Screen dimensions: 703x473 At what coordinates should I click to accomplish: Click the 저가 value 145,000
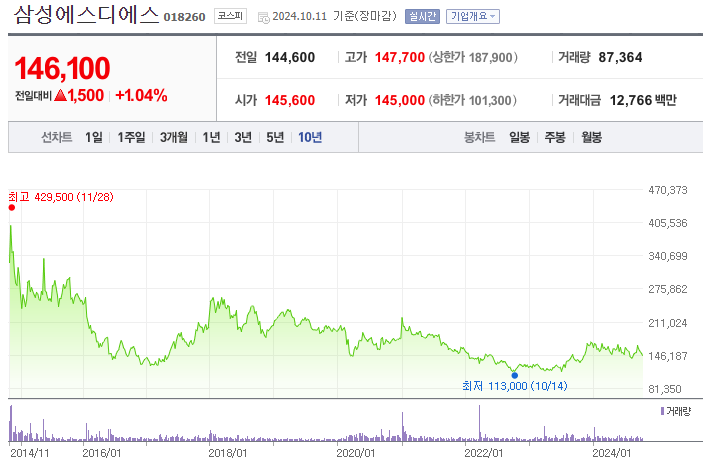tap(399, 100)
